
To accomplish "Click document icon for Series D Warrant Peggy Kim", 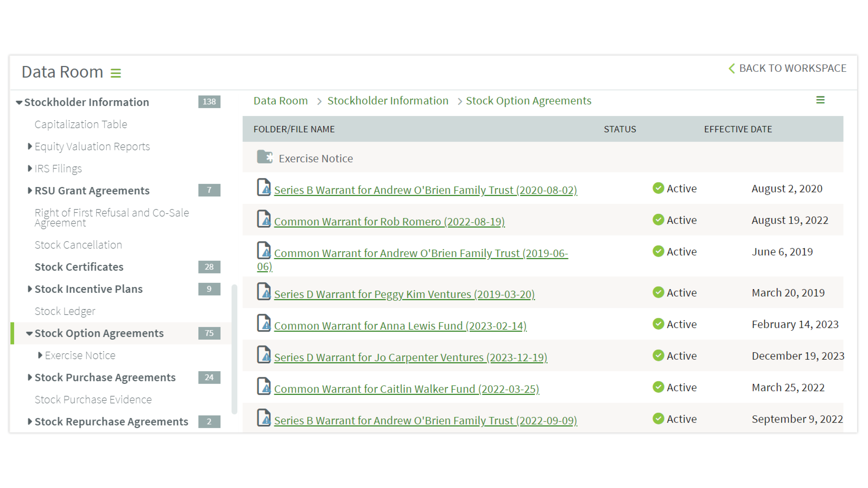I will [x=264, y=292].
